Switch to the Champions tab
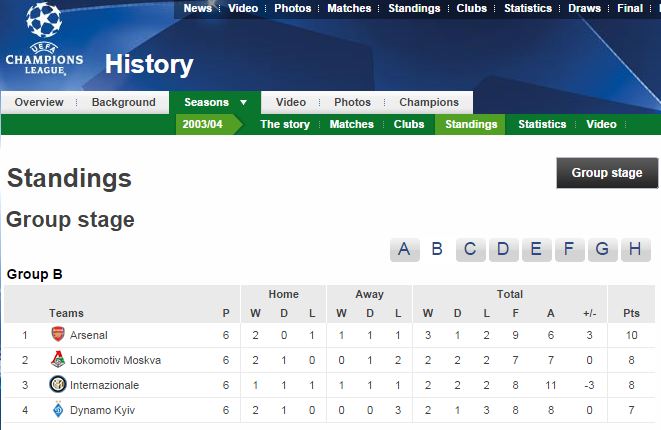This screenshot has width=661, height=430. [429, 102]
